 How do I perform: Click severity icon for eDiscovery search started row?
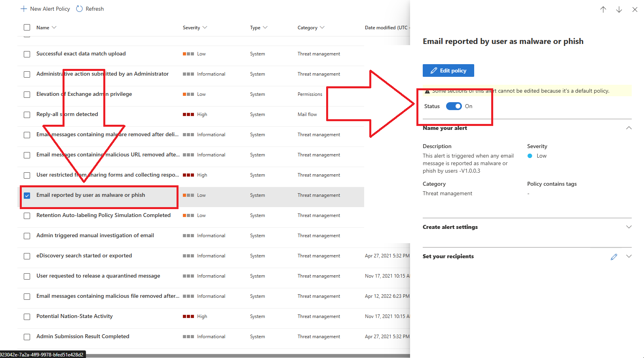[x=188, y=256]
